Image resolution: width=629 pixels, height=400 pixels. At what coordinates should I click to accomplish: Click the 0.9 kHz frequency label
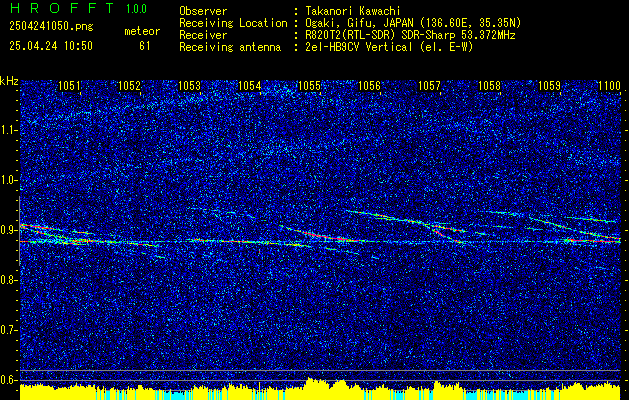coord(9,230)
